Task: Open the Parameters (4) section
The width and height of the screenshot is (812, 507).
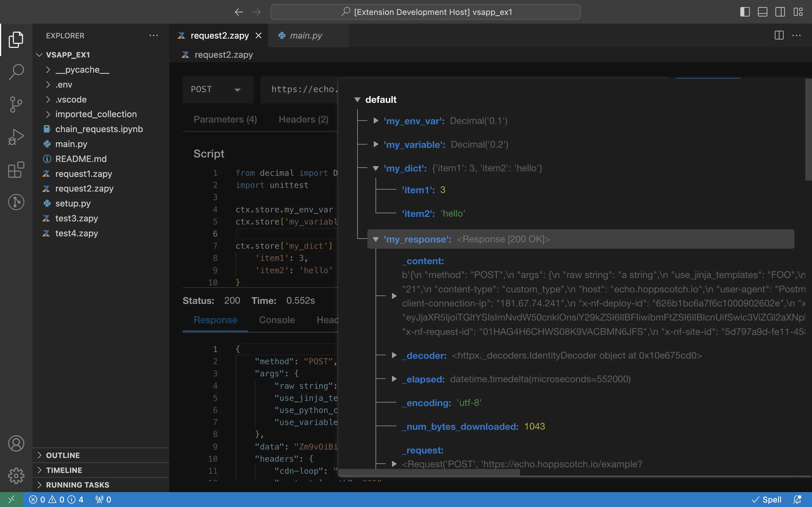Action: [x=225, y=119]
